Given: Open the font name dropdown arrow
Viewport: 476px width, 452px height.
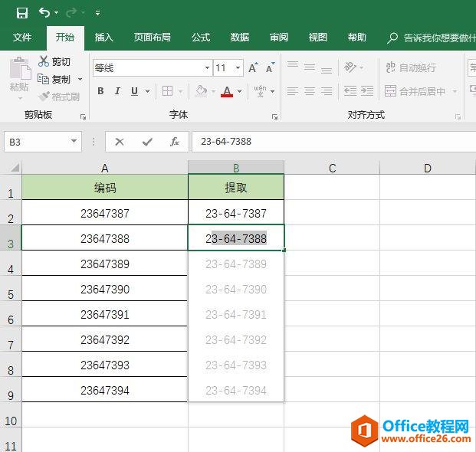Looking at the screenshot, I should 207,67.
